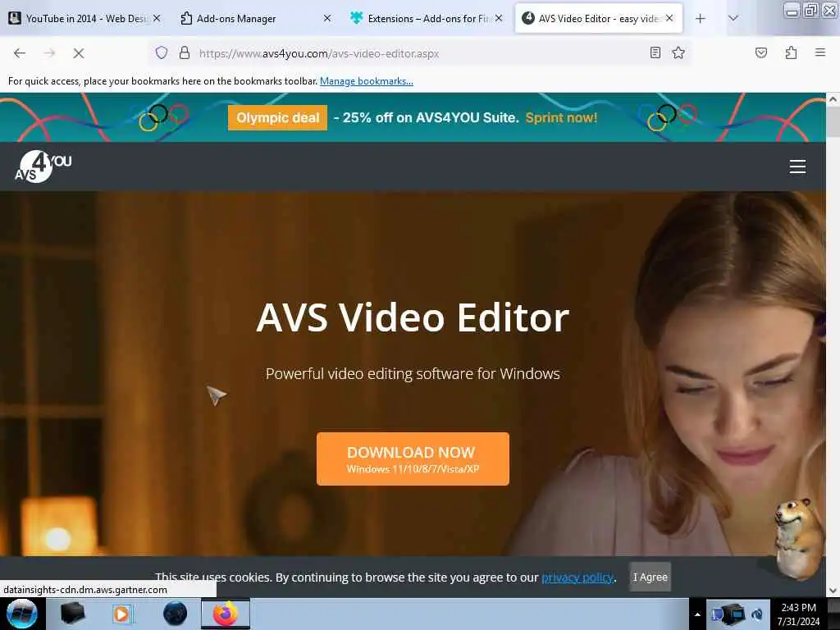Click the Firefox taskbar icon
Screen dimensions: 840x630
pos(226,614)
